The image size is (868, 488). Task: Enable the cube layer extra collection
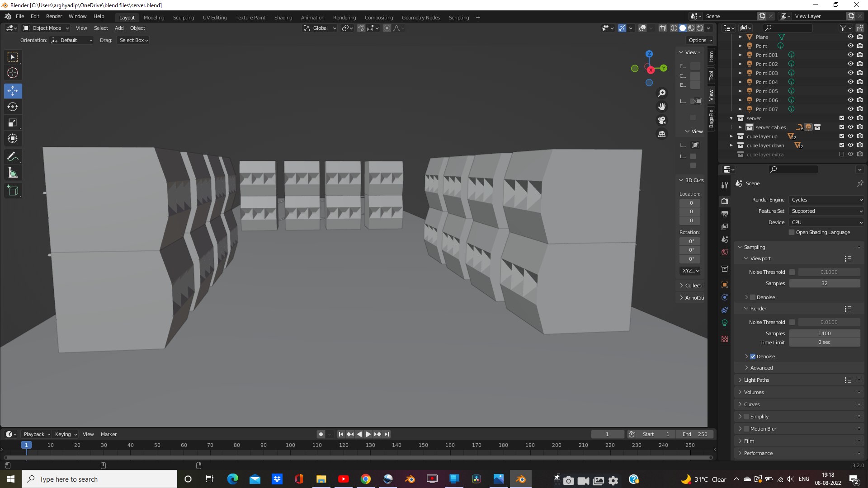point(841,155)
